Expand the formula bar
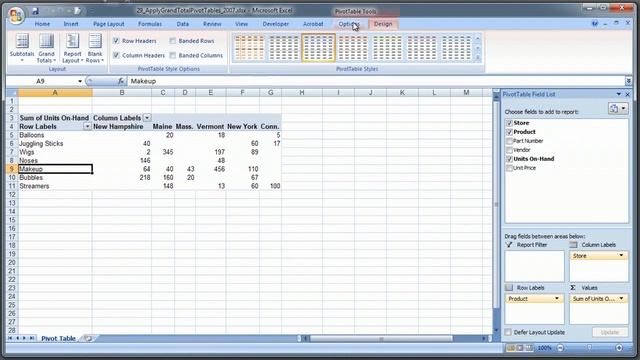The width and height of the screenshot is (640, 360). tap(628, 81)
